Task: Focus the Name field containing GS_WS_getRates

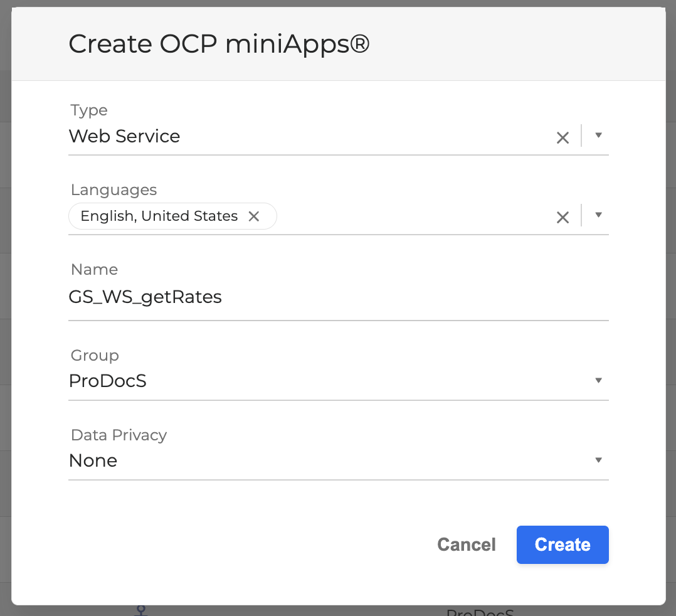Action: (x=337, y=297)
